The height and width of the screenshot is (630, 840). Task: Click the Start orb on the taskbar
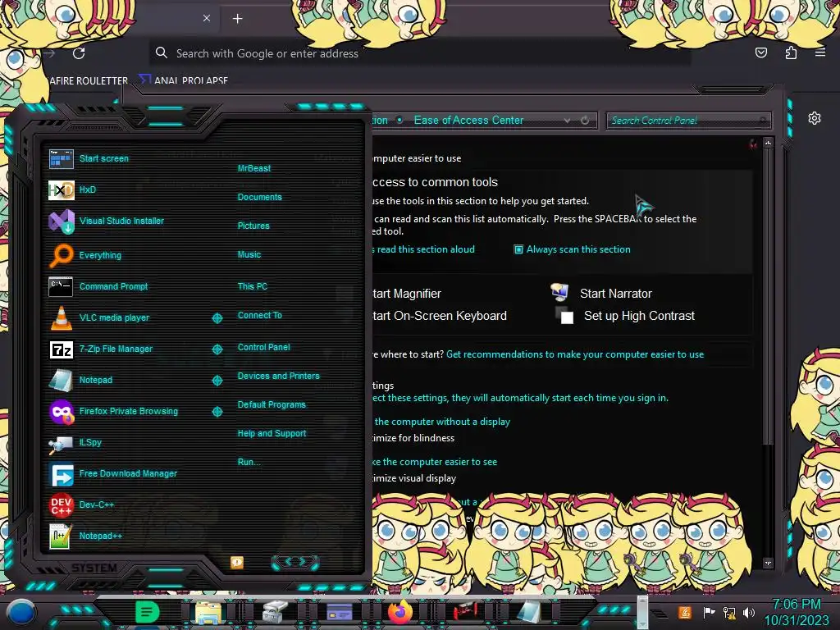point(21,613)
